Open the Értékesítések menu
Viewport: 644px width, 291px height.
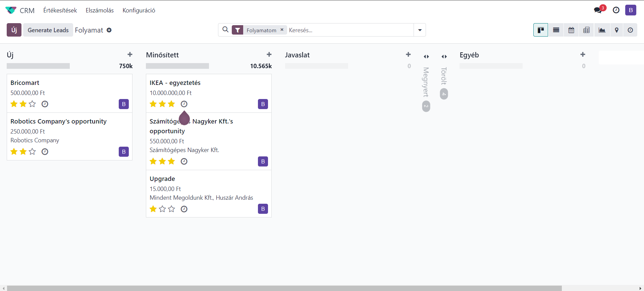(x=60, y=10)
